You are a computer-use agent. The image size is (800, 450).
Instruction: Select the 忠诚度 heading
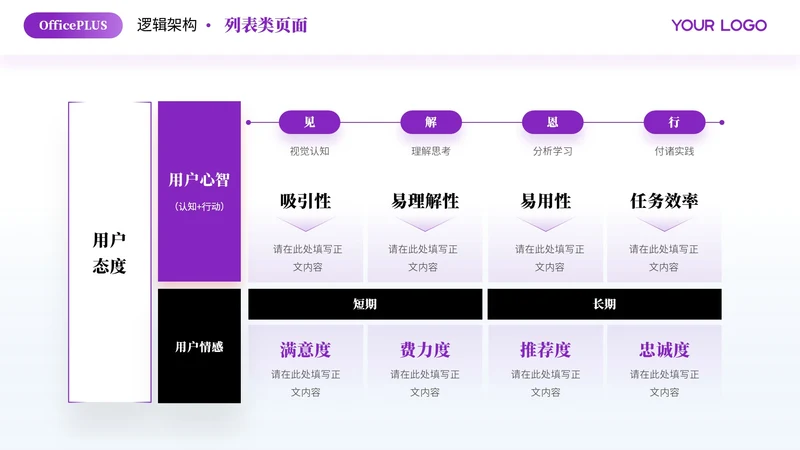point(664,349)
